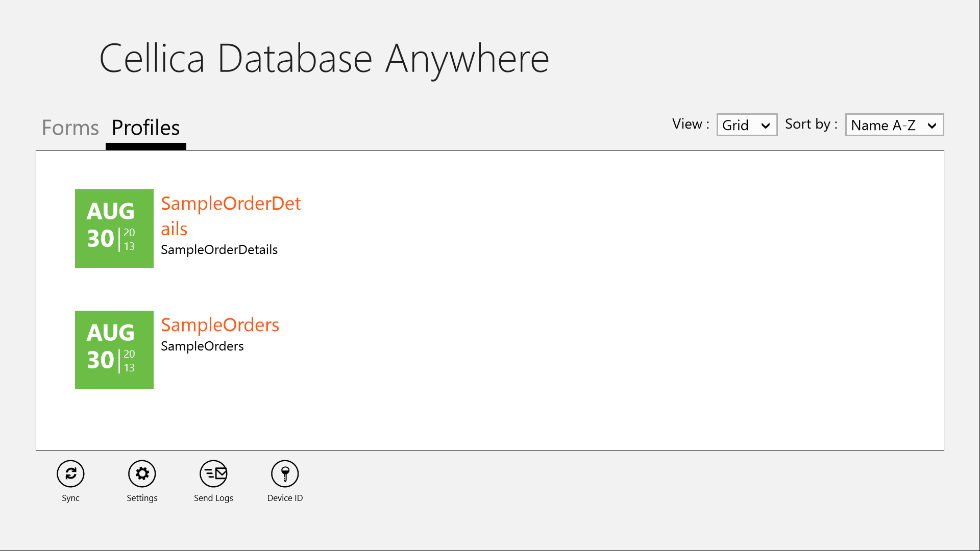The image size is (980, 551).
Task: Click the Sync text label
Action: (x=70, y=498)
